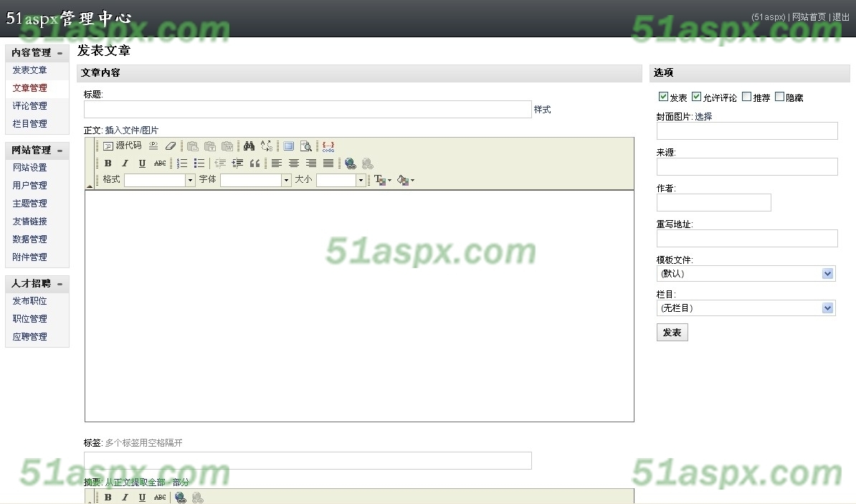The height and width of the screenshot is (504, 856).
Task: Open the 栏目 category dropdown
Action: (746, 308)
